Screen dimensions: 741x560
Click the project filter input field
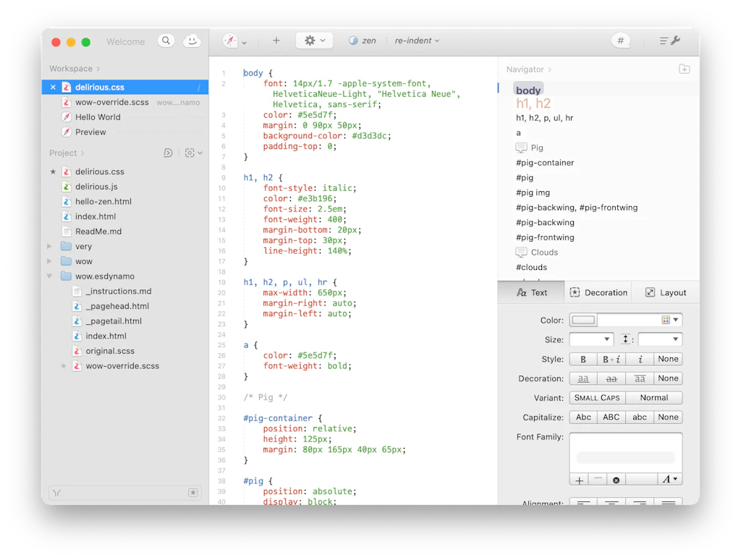(x=125, y=493)
